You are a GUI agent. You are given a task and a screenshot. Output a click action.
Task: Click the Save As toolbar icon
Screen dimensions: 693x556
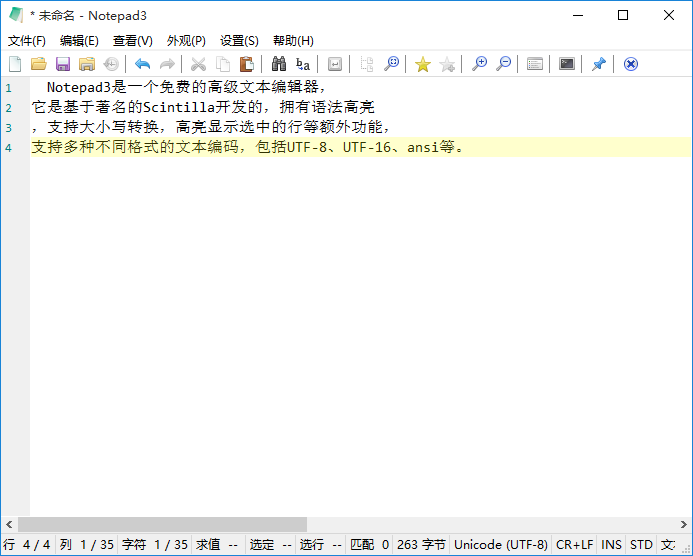point(87,64)
